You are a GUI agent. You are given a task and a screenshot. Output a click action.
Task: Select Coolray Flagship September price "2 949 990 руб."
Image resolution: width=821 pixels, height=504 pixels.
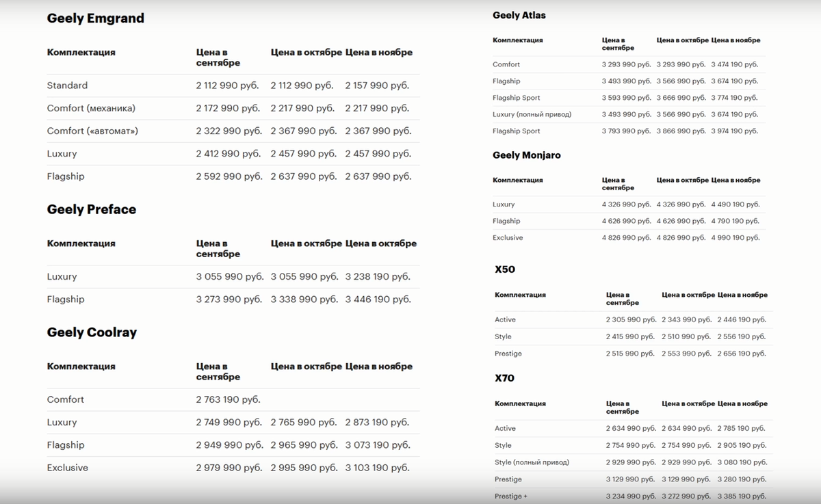pyautogui.click(x=229, y=445)
